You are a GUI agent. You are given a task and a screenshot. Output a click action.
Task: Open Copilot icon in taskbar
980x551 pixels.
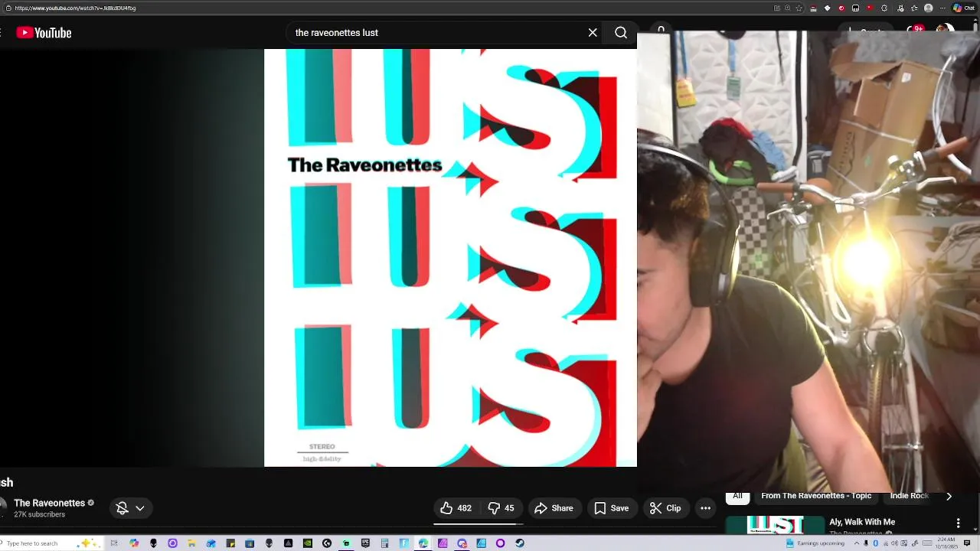tap(134, 543)
